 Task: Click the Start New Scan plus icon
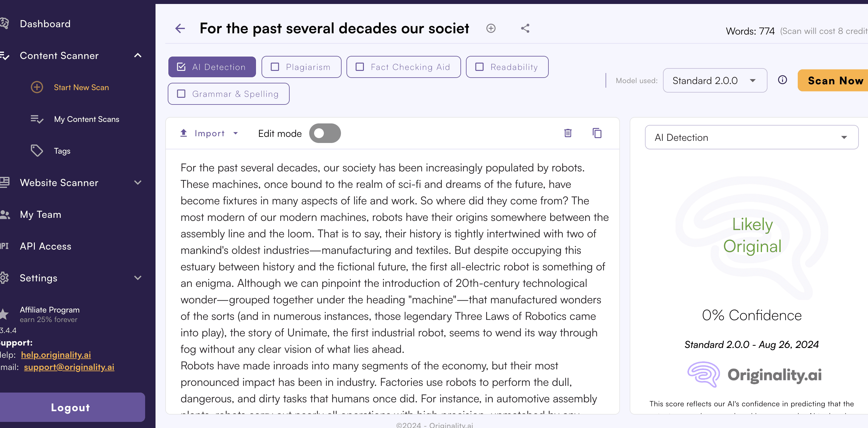coord(37,87)
